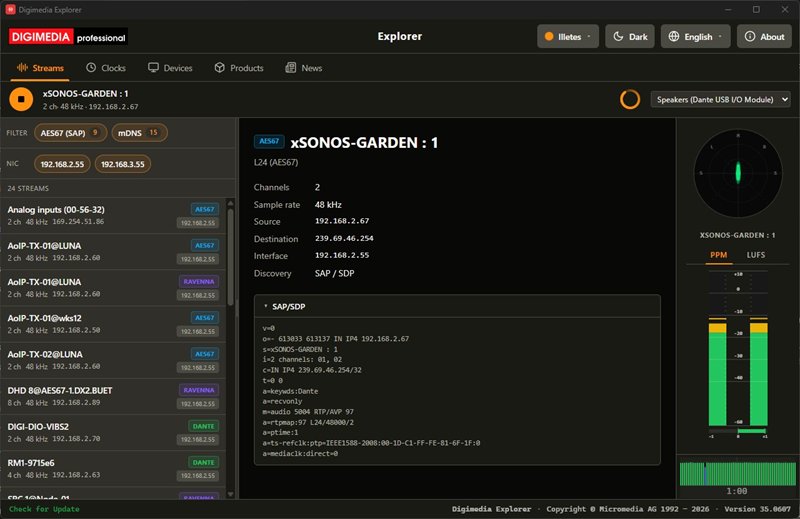The image size is (800, 519).
Task: Click the 192.168.2.55 tag on Analog inputs row
Action: coord(198,223)
